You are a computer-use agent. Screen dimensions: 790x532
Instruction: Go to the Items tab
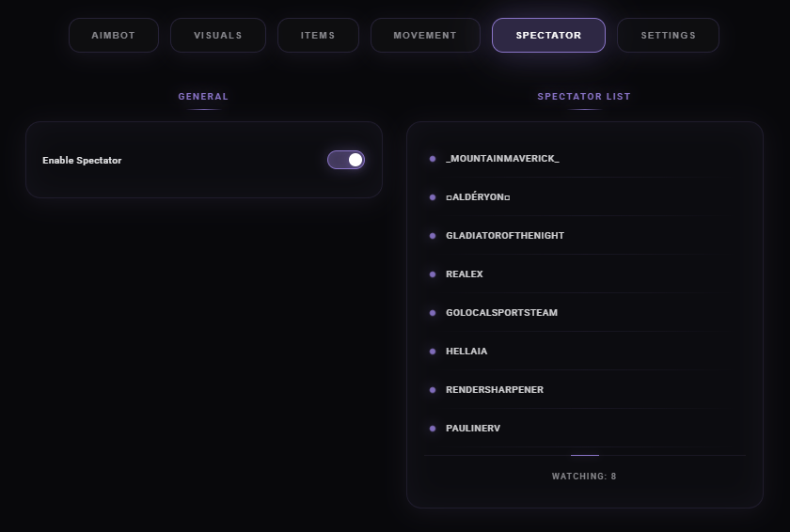(318, 36)
